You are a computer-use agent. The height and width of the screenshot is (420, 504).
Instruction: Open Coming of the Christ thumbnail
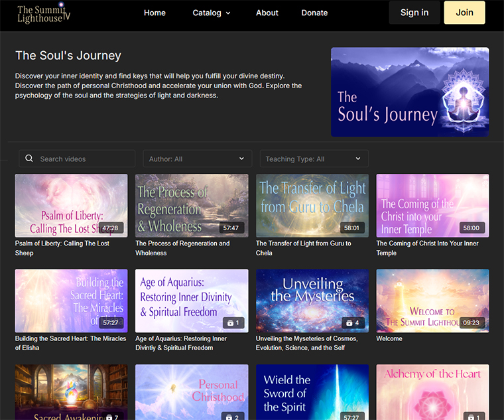click(432, 206)
